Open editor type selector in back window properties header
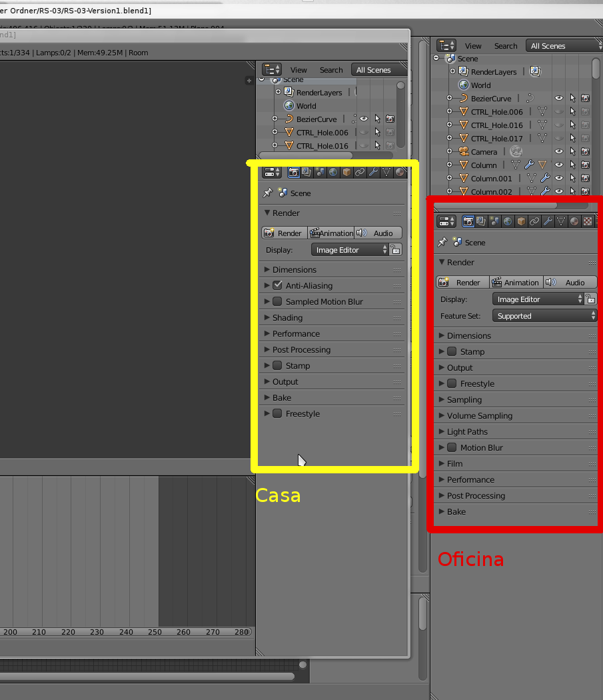Image resolution: width=603 pixels, height=700 pixels. 446,221
